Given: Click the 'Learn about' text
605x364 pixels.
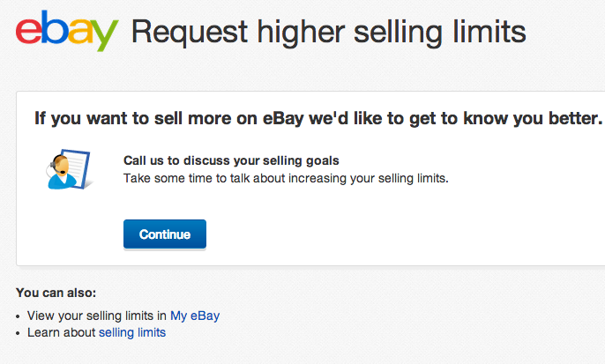Looking at the screenshot, I should (x=62, y=332).
